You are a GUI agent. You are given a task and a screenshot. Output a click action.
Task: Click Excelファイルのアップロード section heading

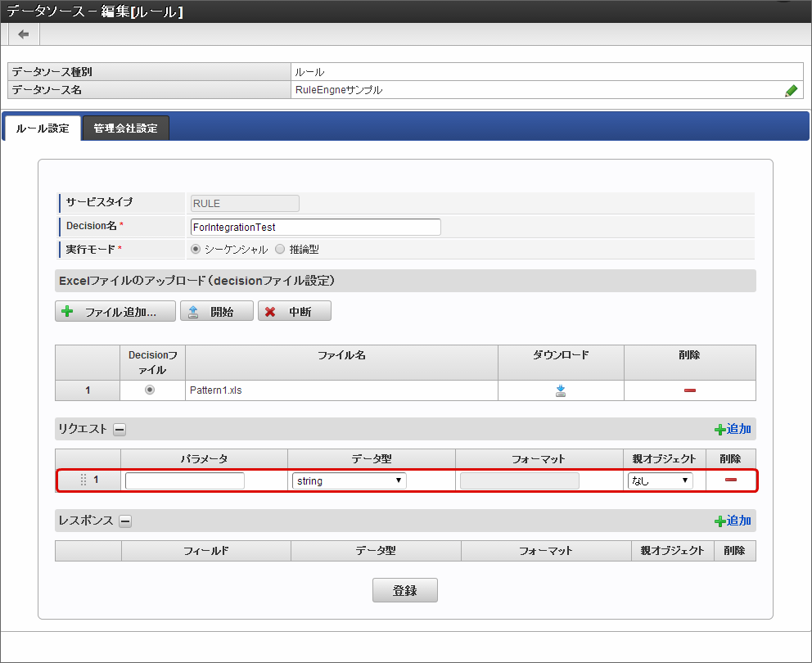(196, 281)
